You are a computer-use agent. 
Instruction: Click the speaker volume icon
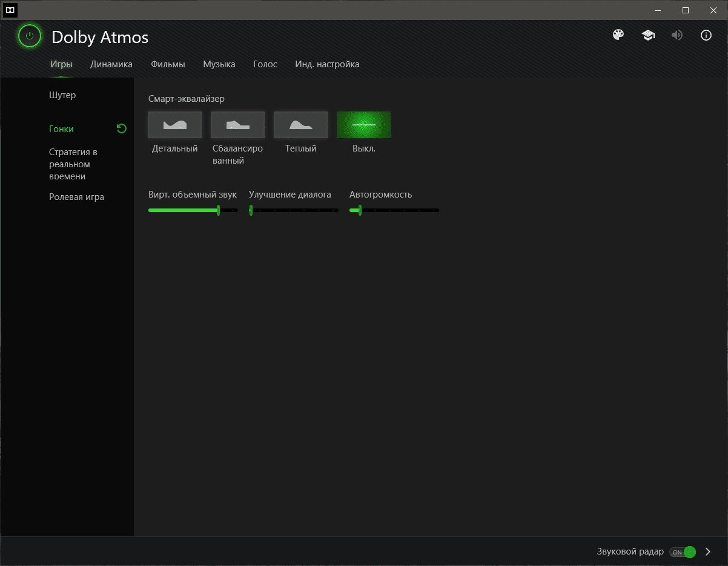[x=677, y=35]
